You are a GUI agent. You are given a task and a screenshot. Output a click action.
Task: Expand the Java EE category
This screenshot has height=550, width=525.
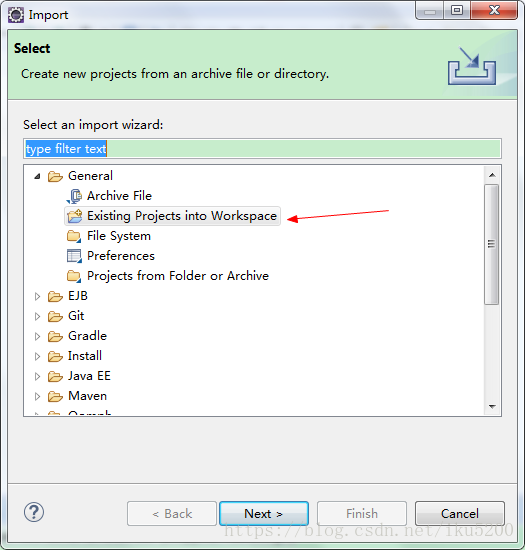coord(37,376)
